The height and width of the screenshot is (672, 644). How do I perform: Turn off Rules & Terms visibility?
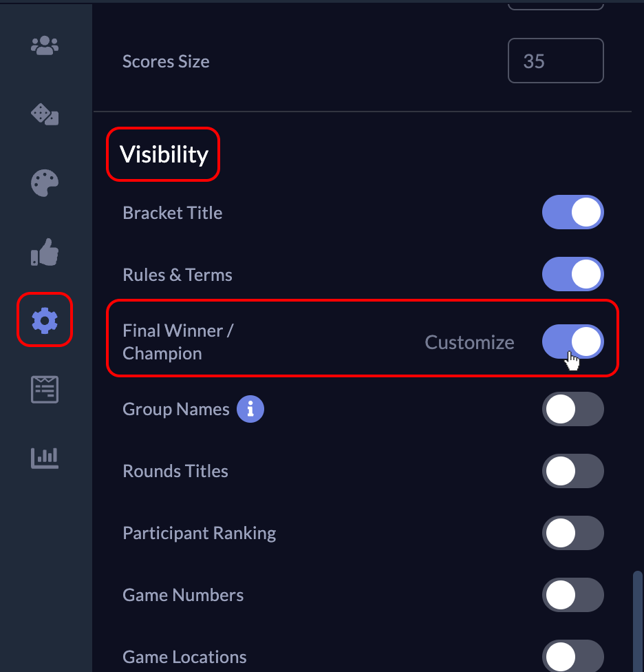[572, 274]
